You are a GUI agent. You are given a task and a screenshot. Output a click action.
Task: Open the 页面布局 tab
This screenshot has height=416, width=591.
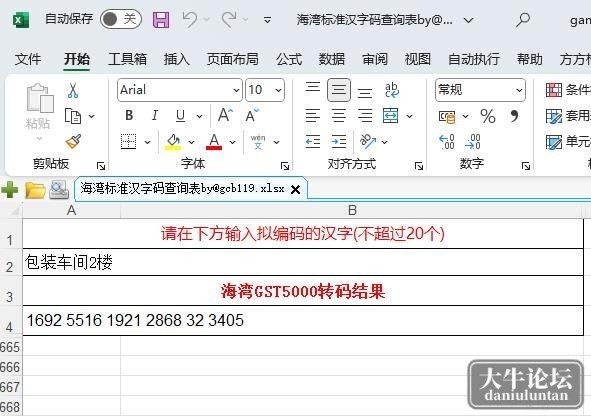(x=233, y=59)
